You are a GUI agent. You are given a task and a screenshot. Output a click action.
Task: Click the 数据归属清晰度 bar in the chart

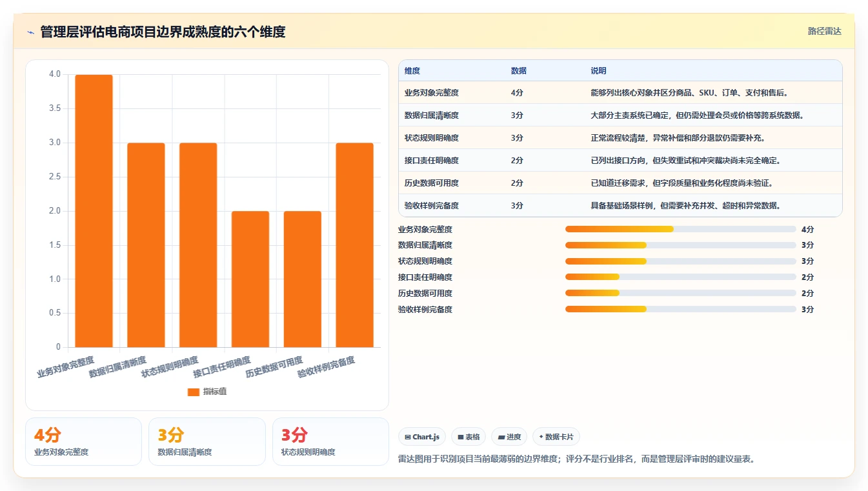click(146, 245)
